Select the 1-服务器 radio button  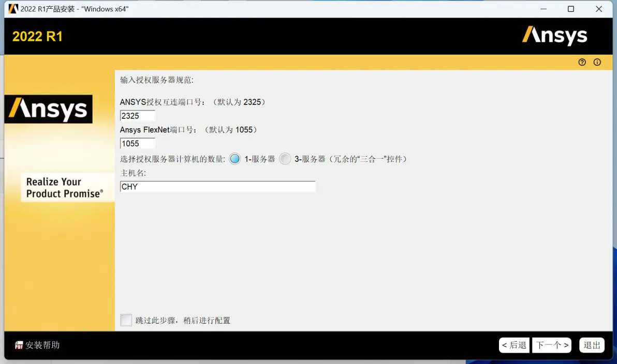[x=235, y=159]
